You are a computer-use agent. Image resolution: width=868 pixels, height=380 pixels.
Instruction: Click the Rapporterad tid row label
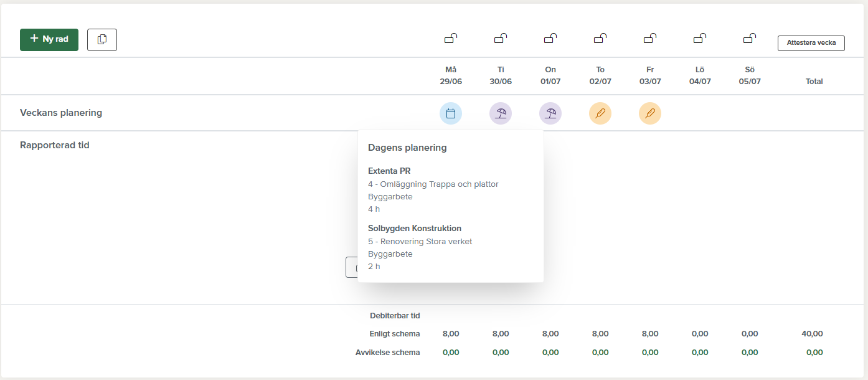click(x=55, y=145)
